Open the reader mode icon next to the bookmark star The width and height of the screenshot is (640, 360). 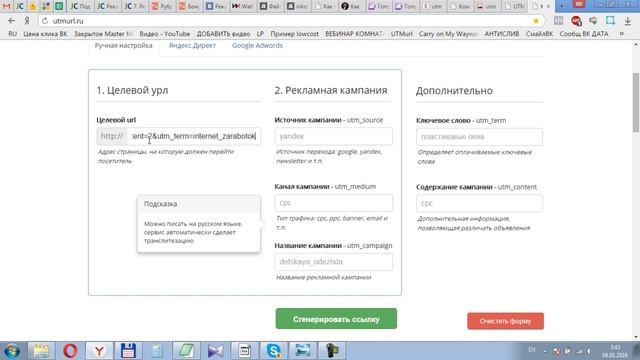[x=558, y=20]
